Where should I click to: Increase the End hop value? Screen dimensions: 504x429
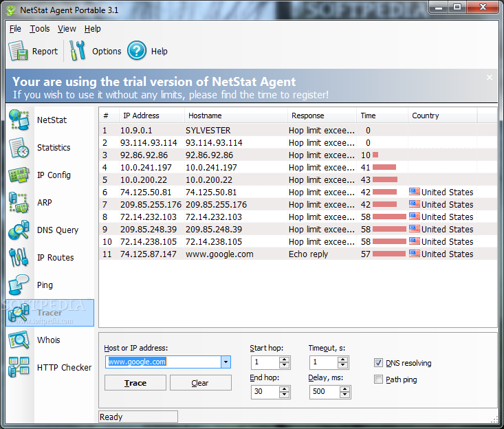[284, 389]
